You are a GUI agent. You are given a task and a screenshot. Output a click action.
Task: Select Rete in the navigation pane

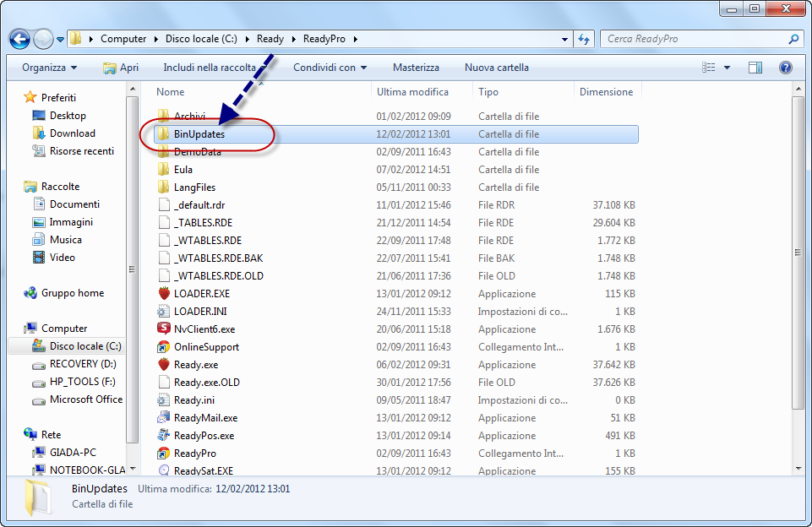click(x=42, y=435)
